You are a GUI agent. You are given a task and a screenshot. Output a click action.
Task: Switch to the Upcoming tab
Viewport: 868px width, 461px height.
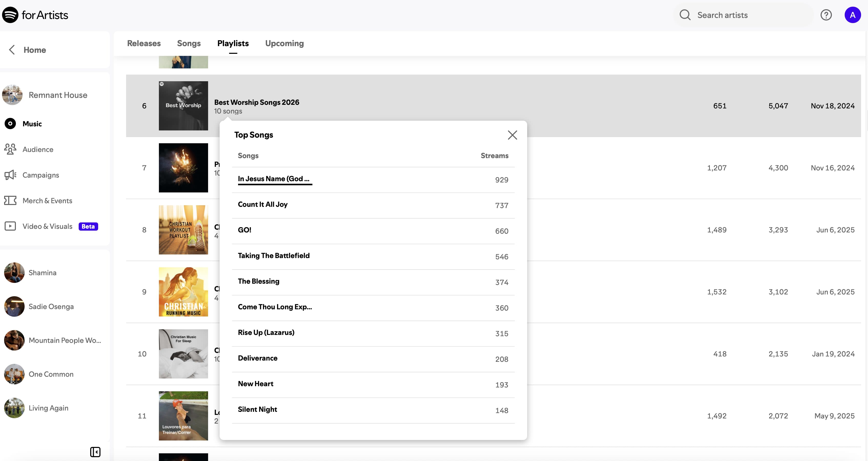tap(284, 43)
